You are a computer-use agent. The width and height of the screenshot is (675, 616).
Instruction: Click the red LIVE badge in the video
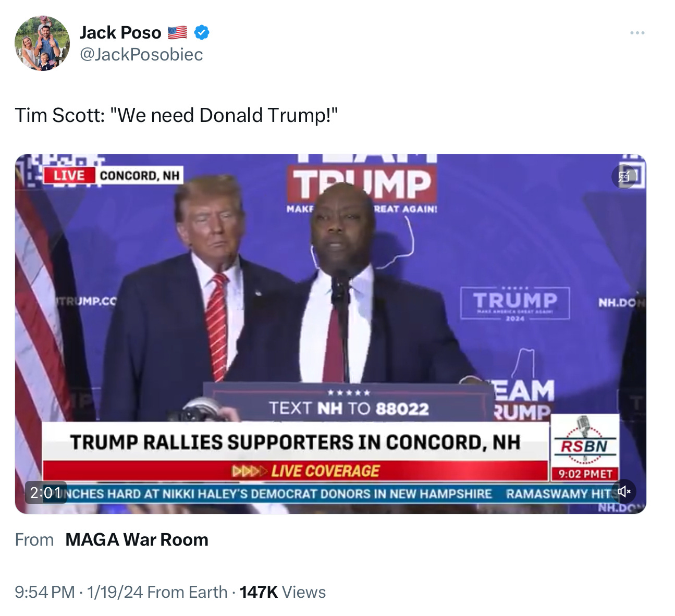(69, 176)
